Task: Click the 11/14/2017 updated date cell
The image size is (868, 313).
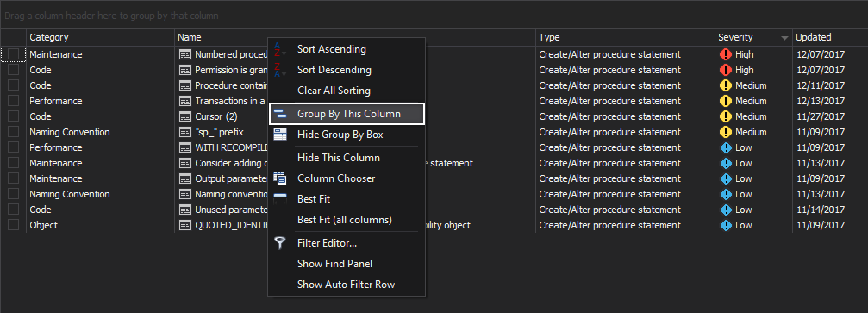Action: click(x=830, y=210)
